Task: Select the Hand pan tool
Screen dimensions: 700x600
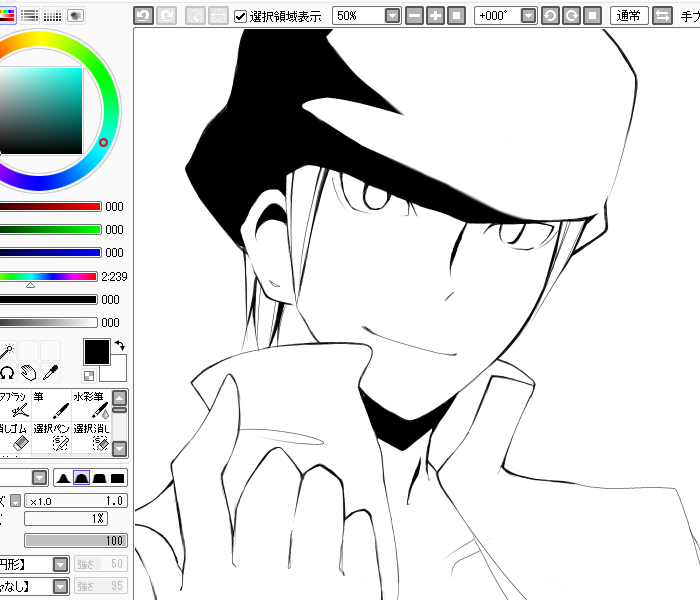Action: tap(29, 373)
